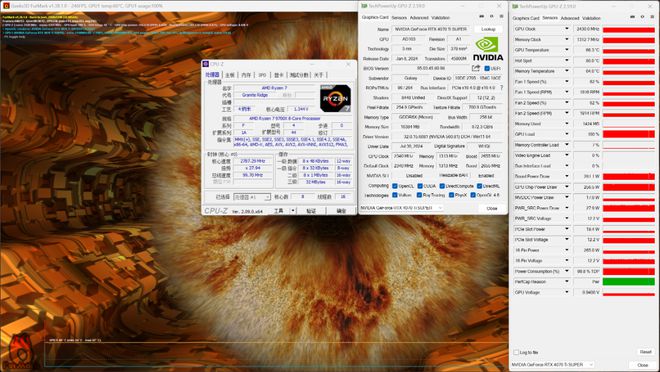Click the Reset button in GPU-Z Sensors window

(645, 352)
